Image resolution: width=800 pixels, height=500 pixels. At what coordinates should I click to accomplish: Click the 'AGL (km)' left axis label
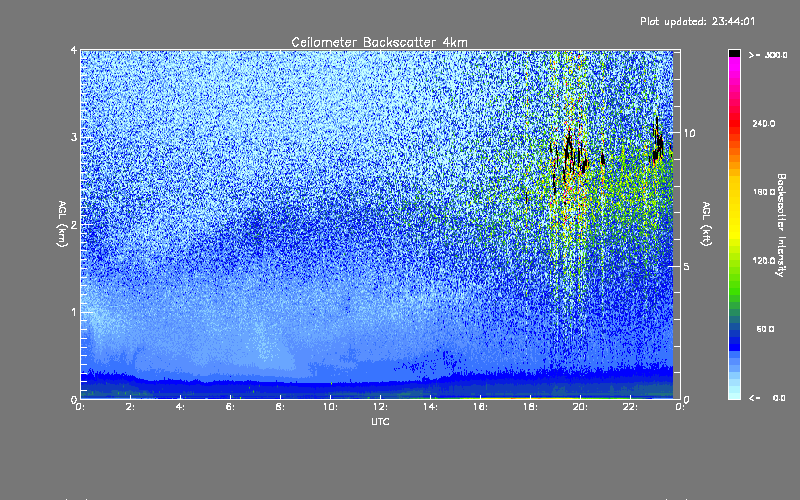point(62,224)
